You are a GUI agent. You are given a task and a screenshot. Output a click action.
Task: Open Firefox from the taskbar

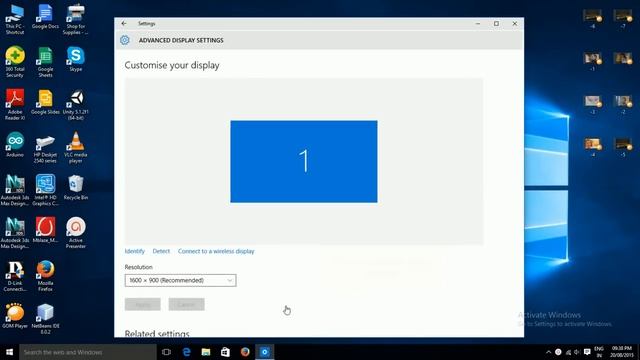pos(245,352)
